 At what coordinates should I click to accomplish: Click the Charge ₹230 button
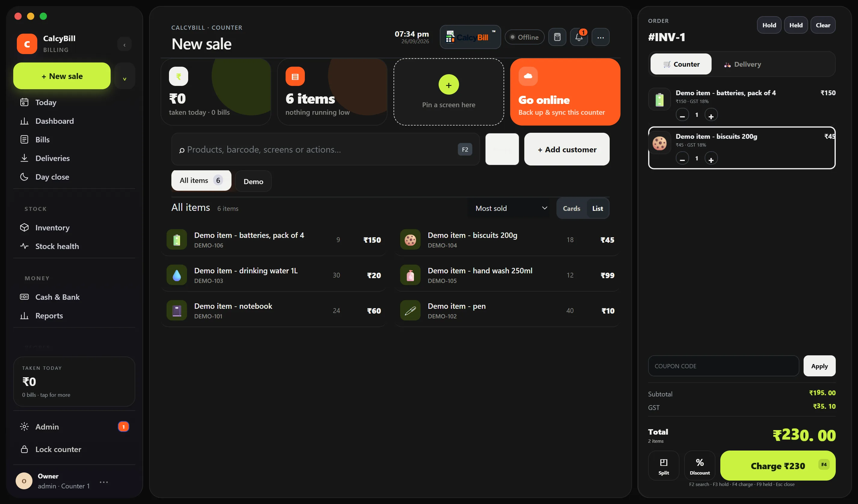(778, 466)
